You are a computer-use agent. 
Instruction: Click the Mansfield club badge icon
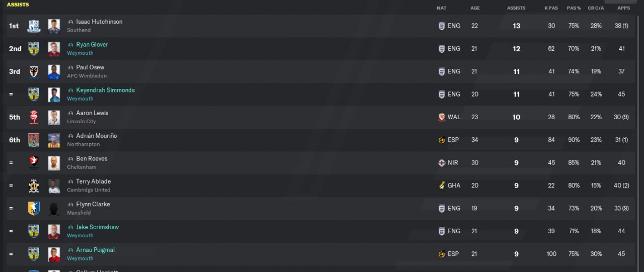[34, 209]
